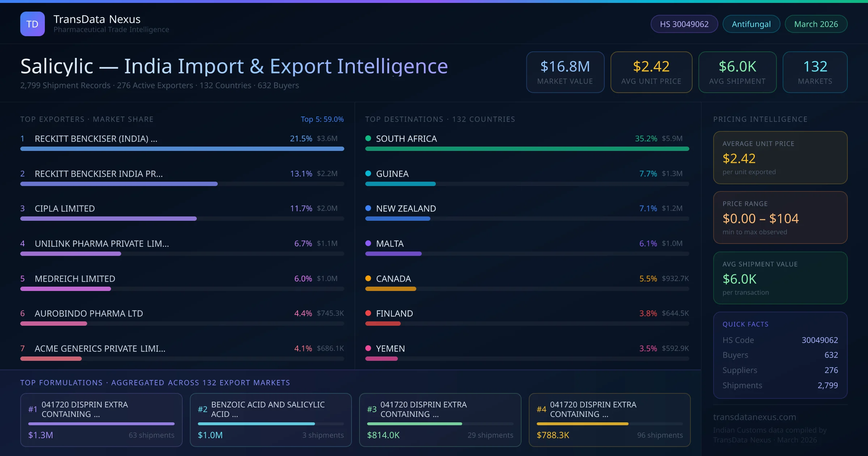Click the #4 badge on Disprin Extra card

tap(541, 409)
